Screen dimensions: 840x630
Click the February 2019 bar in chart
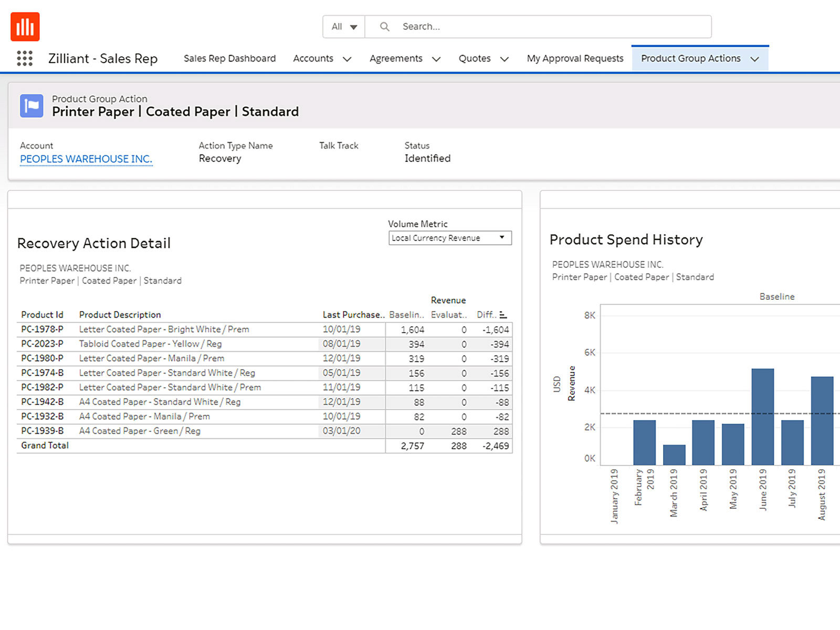pos(644,443)
